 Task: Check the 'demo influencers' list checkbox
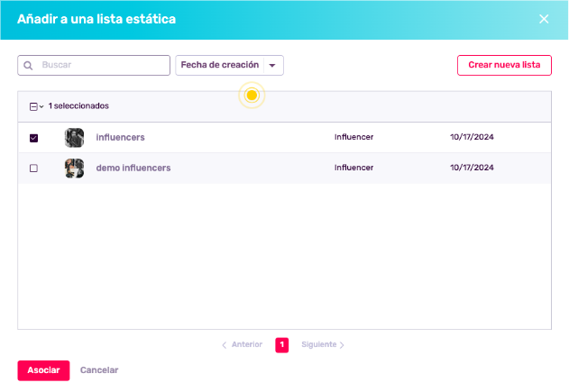pyautogui.click(x=34, y=169)
